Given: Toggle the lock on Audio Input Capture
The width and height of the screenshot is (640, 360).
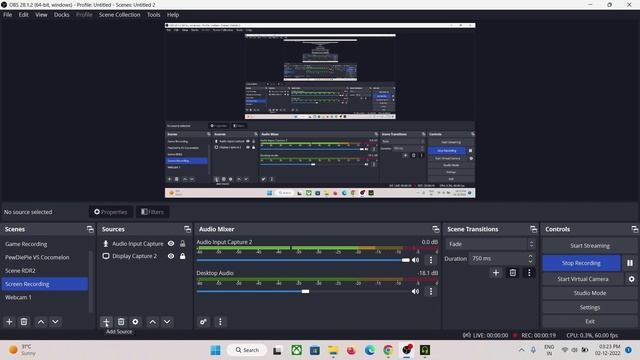Looking at the screenshot, I should tap(182, 244).
